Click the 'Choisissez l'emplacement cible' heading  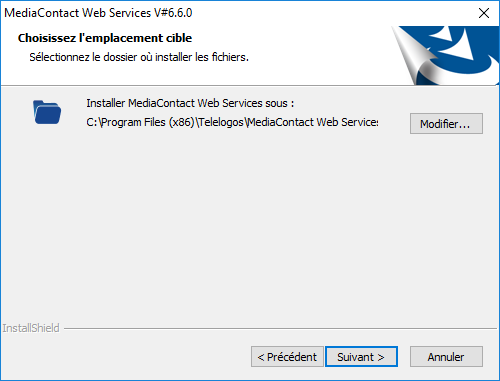[x=105, y=38]
